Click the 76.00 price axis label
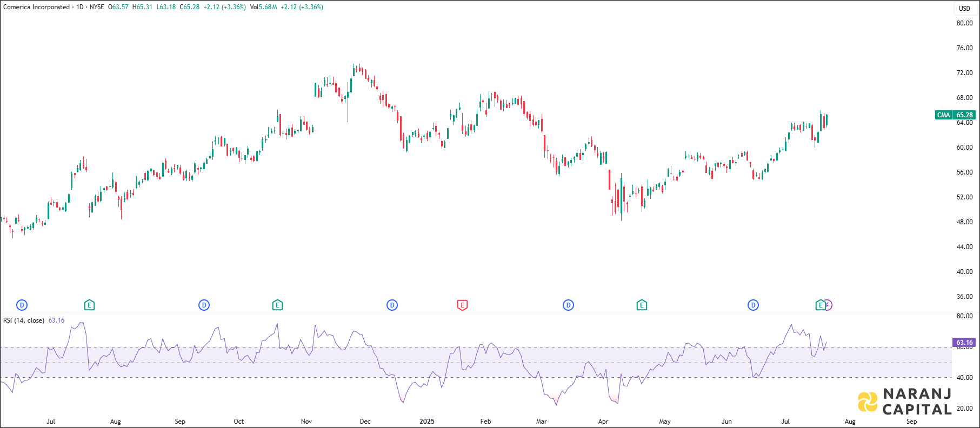The image size is (980, 428). point(964,48)
